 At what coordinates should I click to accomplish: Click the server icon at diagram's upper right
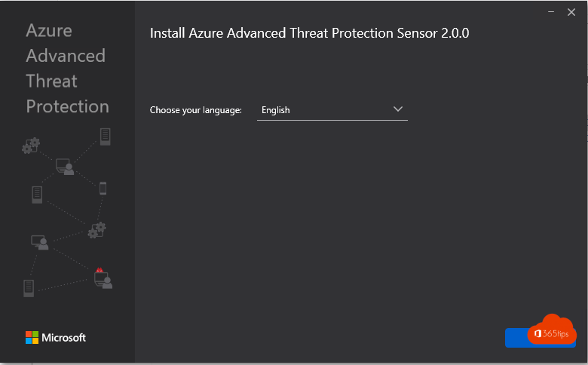tap(106, 136)
